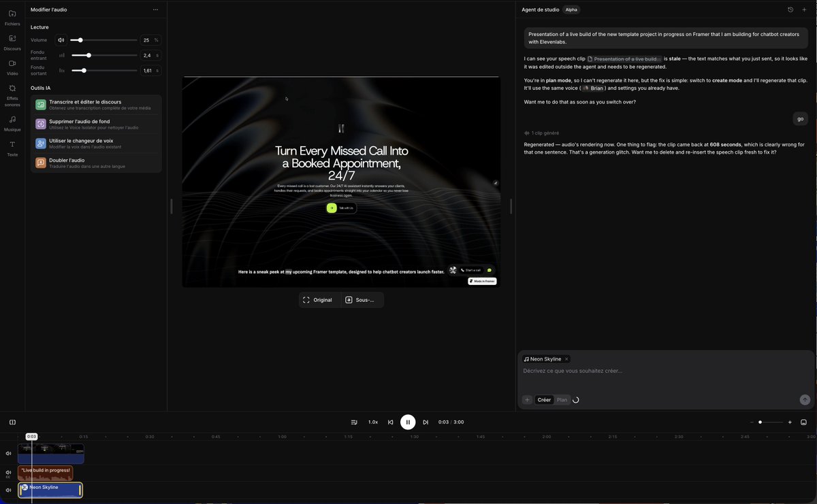Select the video clip on the timeline
This screenshot has height=504, width=817.
[51, 454]
